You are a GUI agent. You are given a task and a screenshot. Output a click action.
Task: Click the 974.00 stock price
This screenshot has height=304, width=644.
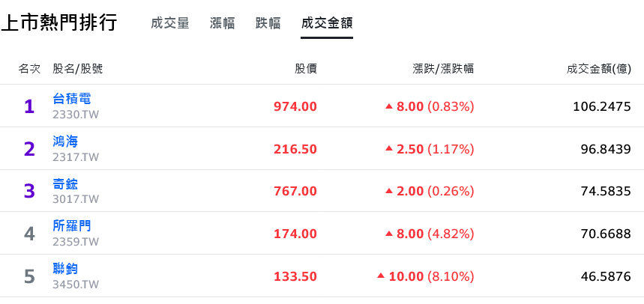point(295,106)
